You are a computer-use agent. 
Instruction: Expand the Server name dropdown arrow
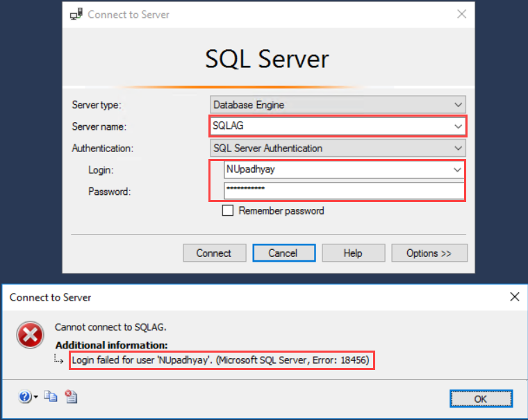(x=458, y=127)
